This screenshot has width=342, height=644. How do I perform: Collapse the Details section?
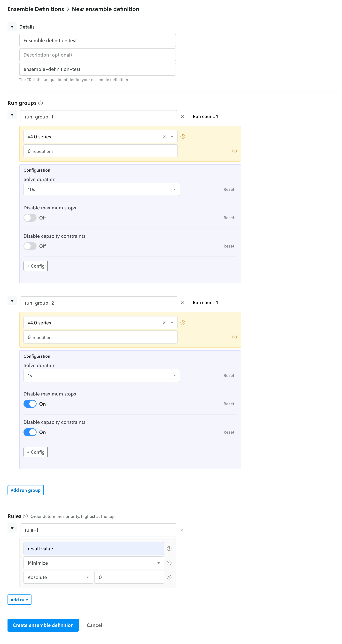click(12, 27)
